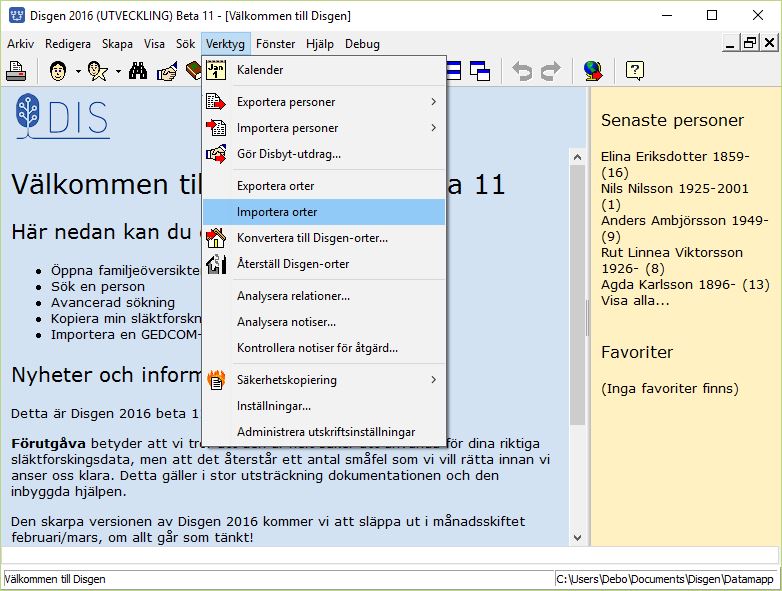
Task: Expand Importera personer submenu arrow
Action: [x=433, y=128]
